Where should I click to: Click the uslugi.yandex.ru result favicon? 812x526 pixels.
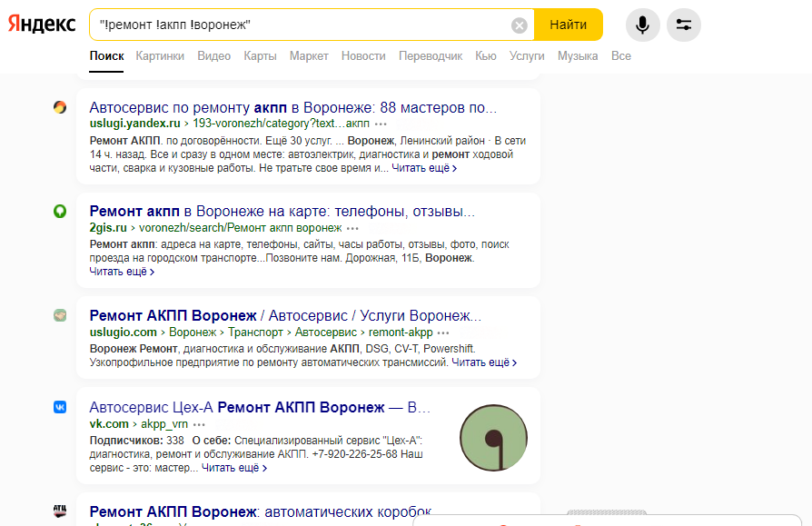click(60, 107)
